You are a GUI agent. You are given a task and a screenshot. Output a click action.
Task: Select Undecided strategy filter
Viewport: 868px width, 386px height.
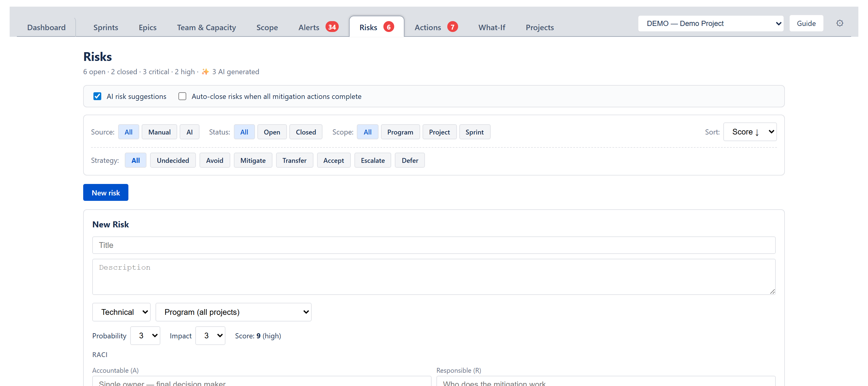[x=173, y=160]
